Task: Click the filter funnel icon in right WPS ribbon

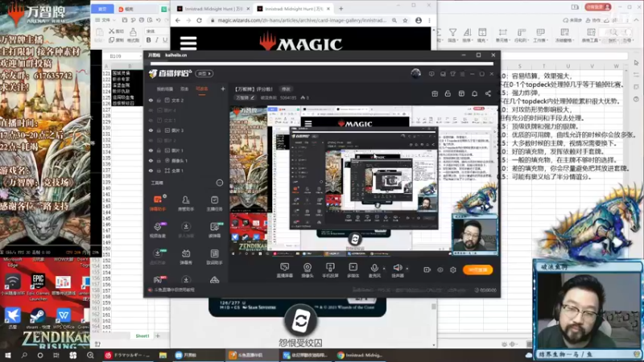Action: pyautogui.click(x=452, y=34)
